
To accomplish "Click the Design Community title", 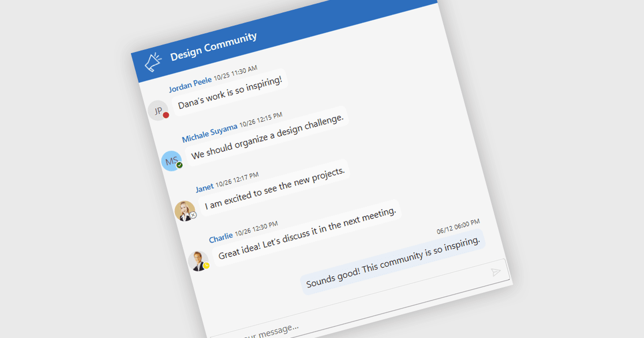I will tap(214, 46).
